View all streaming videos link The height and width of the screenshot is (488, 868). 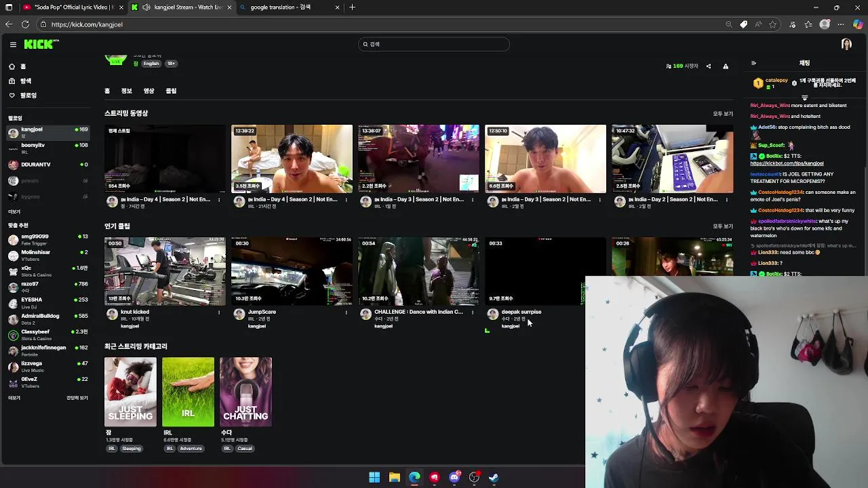point(723,114)
